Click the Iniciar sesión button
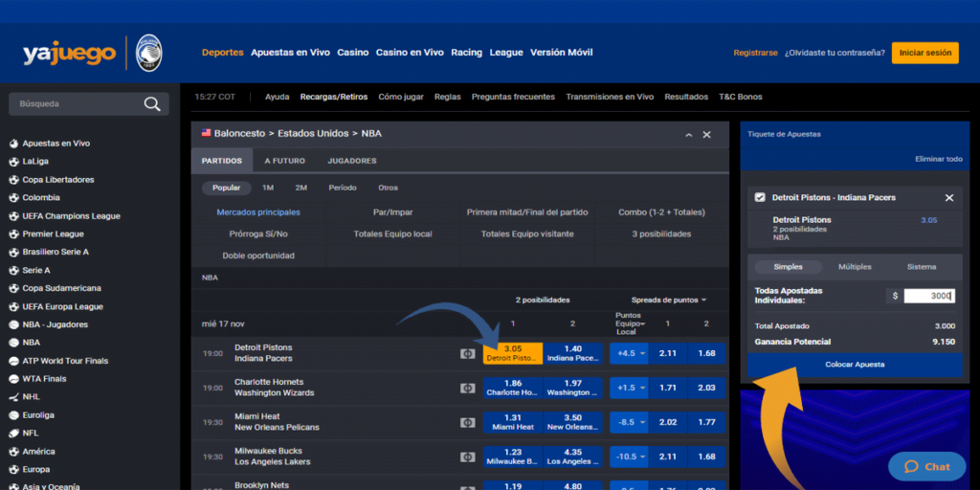 [924, 54]
